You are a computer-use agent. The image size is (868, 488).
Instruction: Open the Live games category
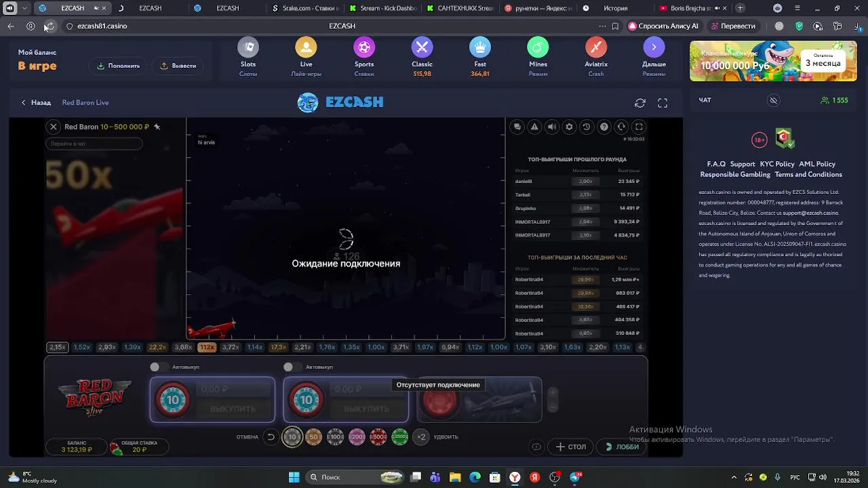click(x=306, y=47)
